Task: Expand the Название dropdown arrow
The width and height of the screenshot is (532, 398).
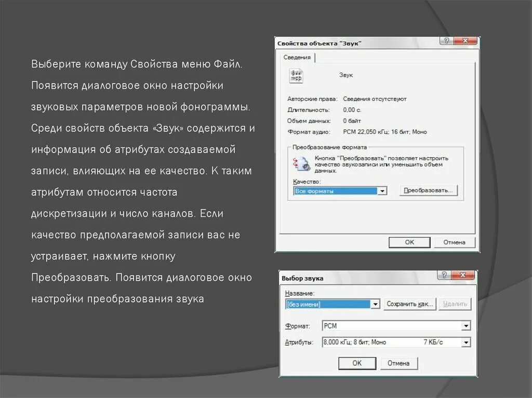Action: 375,304
